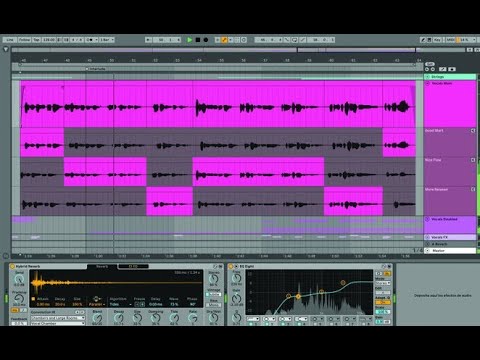Click the topmost EQ curve filter dot
480x360 pixels.
[x=343, y=283]
